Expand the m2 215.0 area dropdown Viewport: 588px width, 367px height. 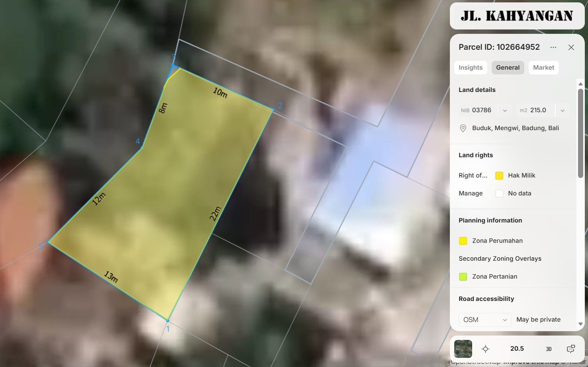(562, 111)
